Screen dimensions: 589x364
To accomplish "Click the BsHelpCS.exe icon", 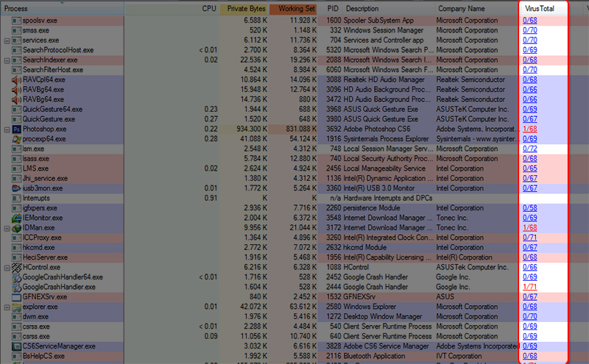I will (16, 356).
